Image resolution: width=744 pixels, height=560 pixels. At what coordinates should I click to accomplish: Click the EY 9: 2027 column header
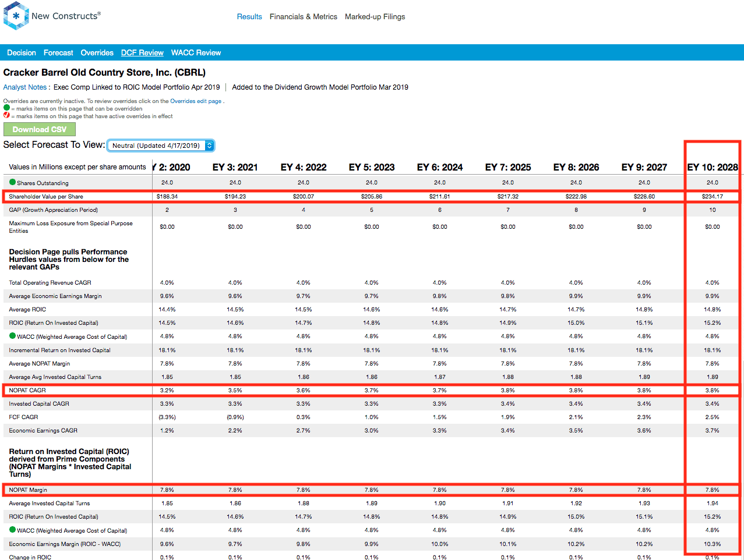(644, 167)
